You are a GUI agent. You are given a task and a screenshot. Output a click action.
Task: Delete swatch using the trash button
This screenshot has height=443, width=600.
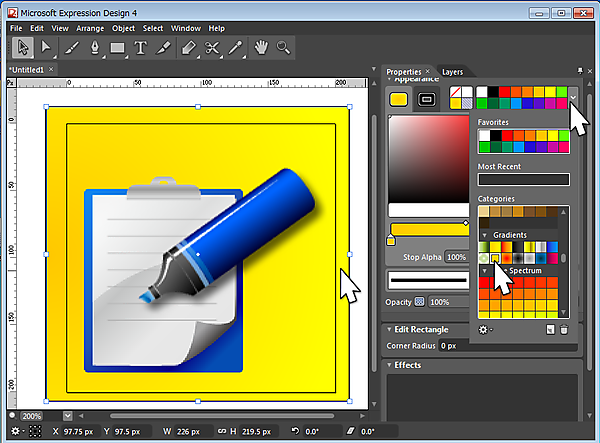click(x=563, y=329)
